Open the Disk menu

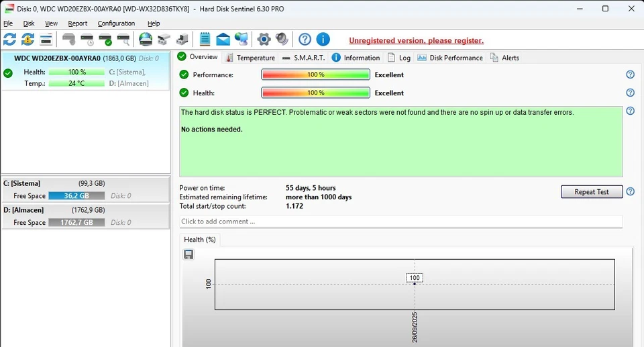[29, 23]
